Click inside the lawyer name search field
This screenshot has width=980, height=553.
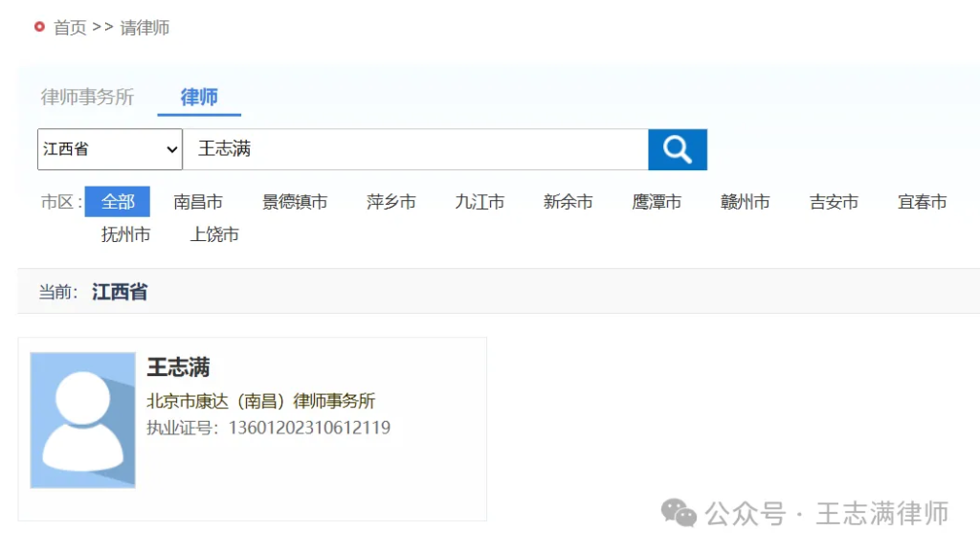click(412, 149)
